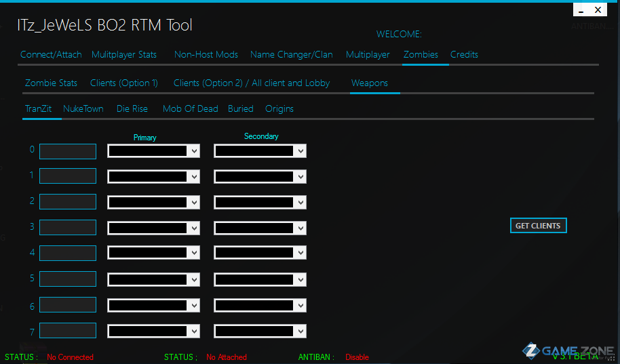Viewport: 620px width, 364px height.
Task: Focus the client 7 name field
Action: coord(68,330)
